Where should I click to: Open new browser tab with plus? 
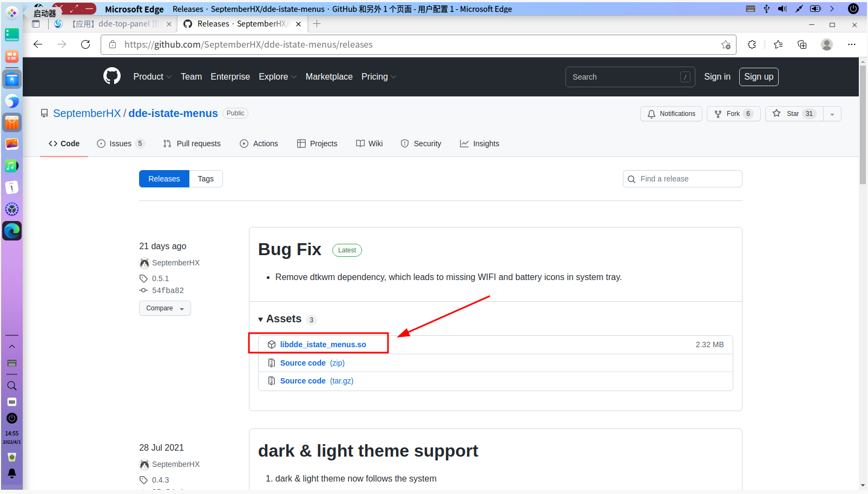(x=317, y=24)
